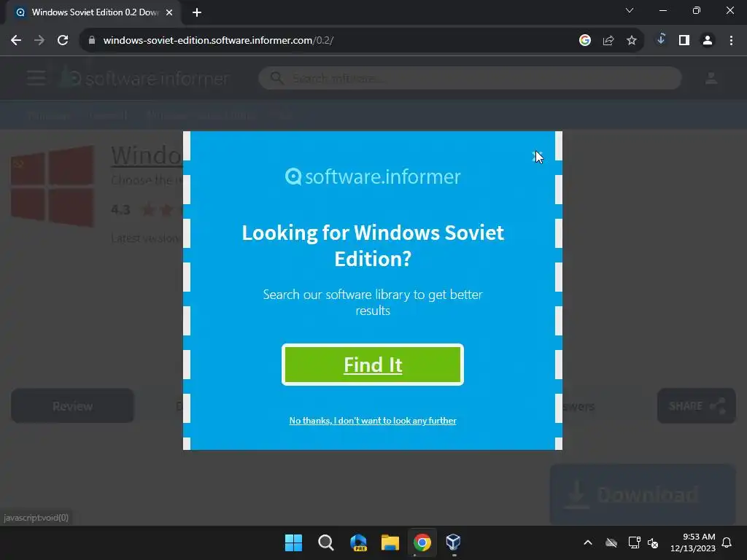The width and height of the screenshot is (747, 560).
Task: Click the browser forward arrow
Action: 39,41
